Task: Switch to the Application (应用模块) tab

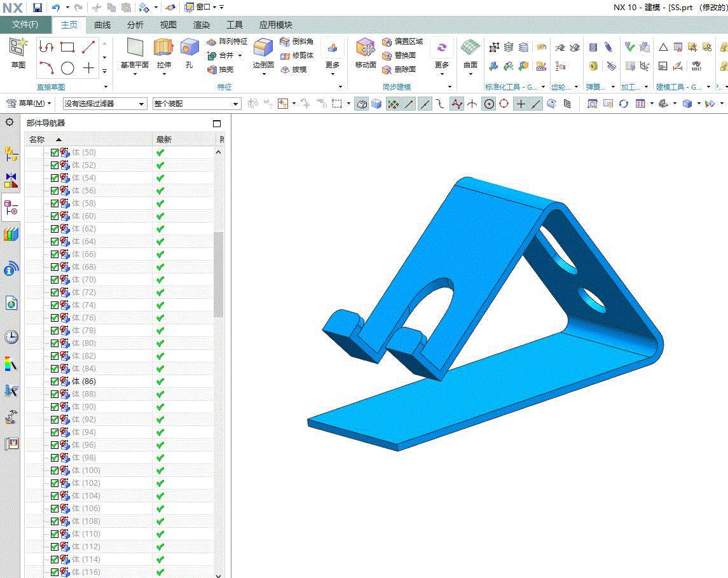Action: pos(276,25)
